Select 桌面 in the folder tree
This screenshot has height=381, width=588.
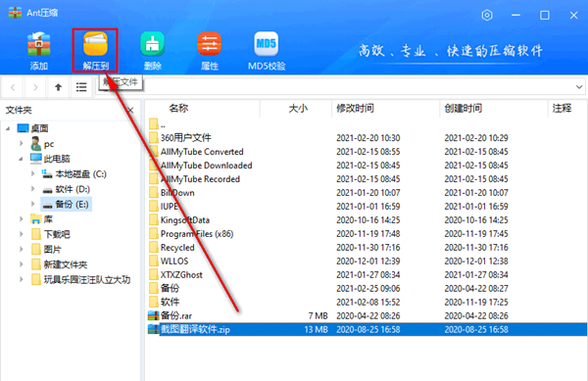(33, 128)
